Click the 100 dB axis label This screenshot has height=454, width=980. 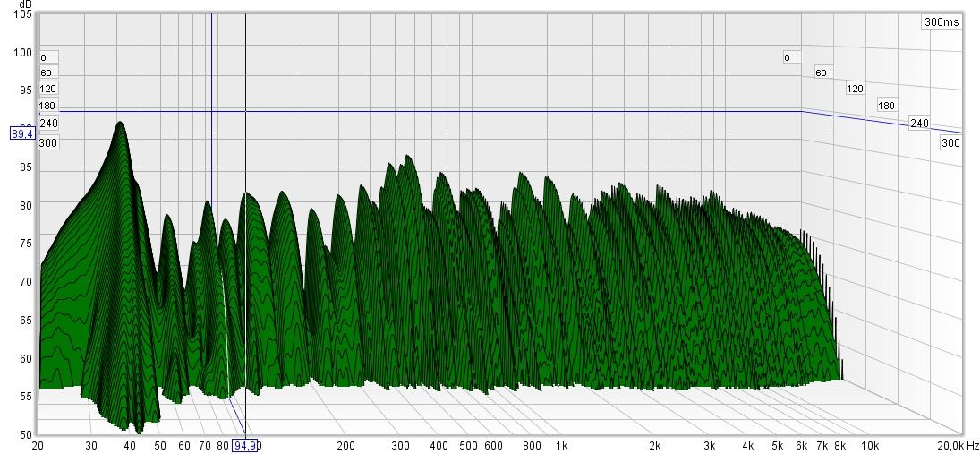point(23,53)
